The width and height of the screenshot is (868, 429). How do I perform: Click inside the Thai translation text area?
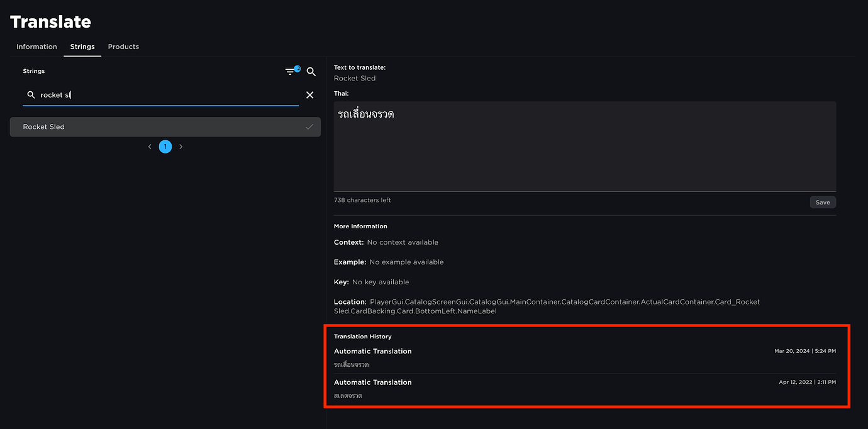pos(584,145)
